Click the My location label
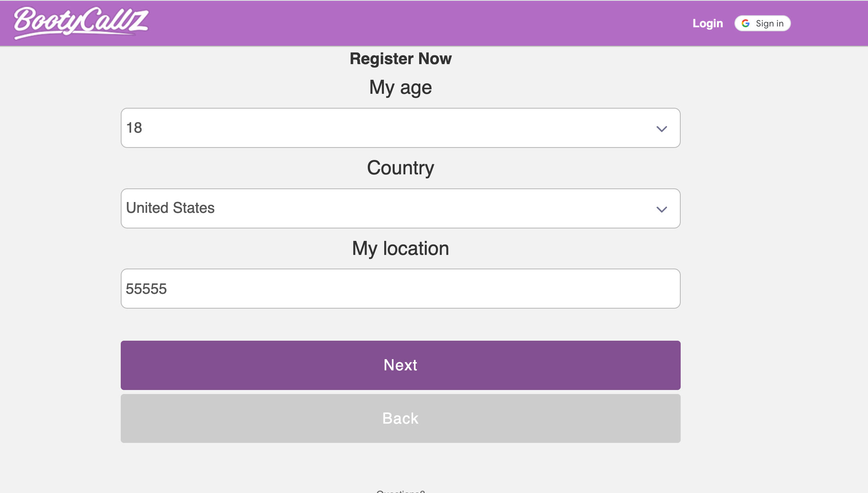Viewport: 868px width, 493px height. coord(400,248)
